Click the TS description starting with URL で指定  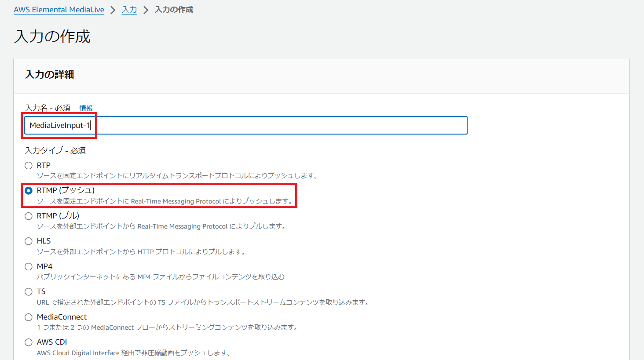[x=204, y=302]
